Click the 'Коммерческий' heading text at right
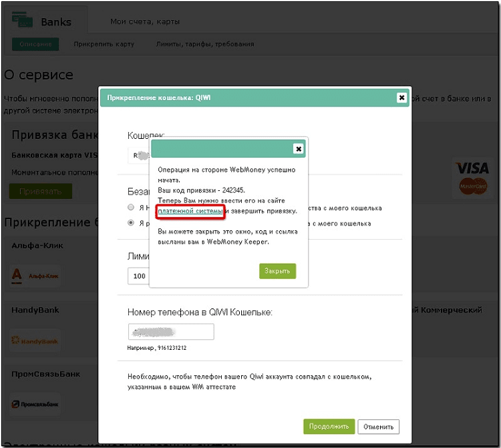Viewport: 501px width, 448px height. click(451, 310)
